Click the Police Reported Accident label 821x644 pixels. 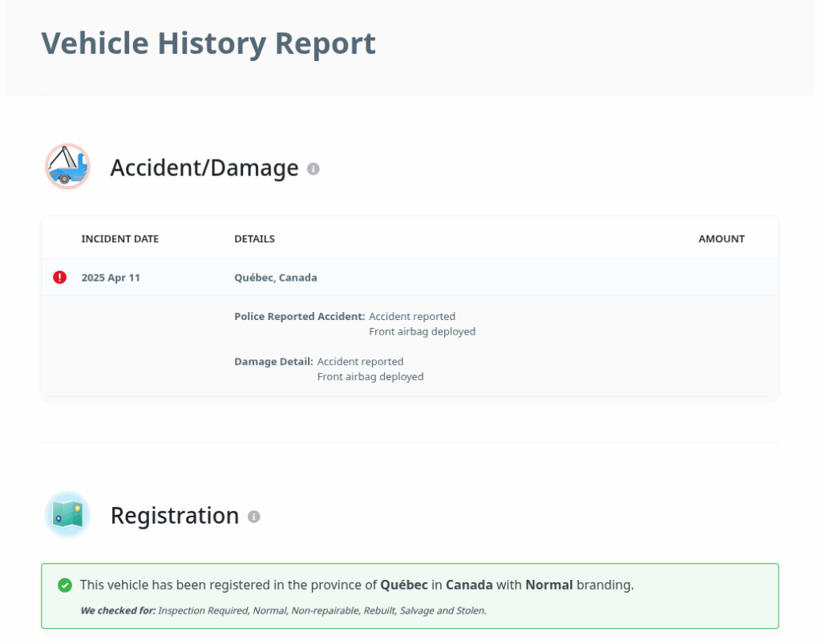tap(299, 317)
